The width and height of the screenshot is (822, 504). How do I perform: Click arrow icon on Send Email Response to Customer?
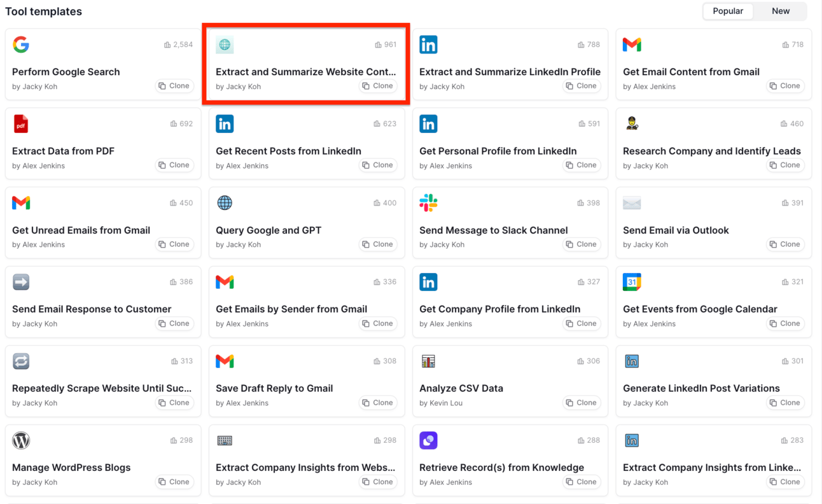click(21, 282)
